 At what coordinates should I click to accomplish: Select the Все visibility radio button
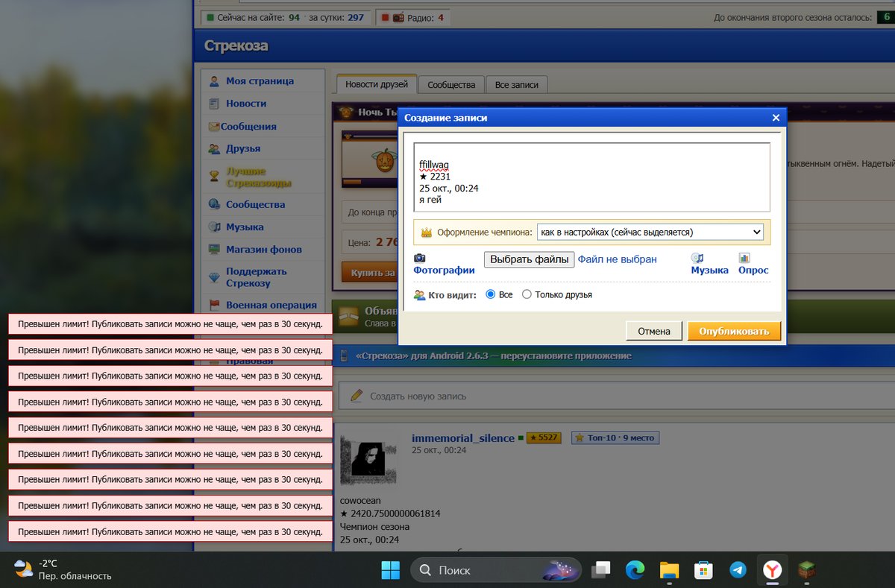[491, 294]
